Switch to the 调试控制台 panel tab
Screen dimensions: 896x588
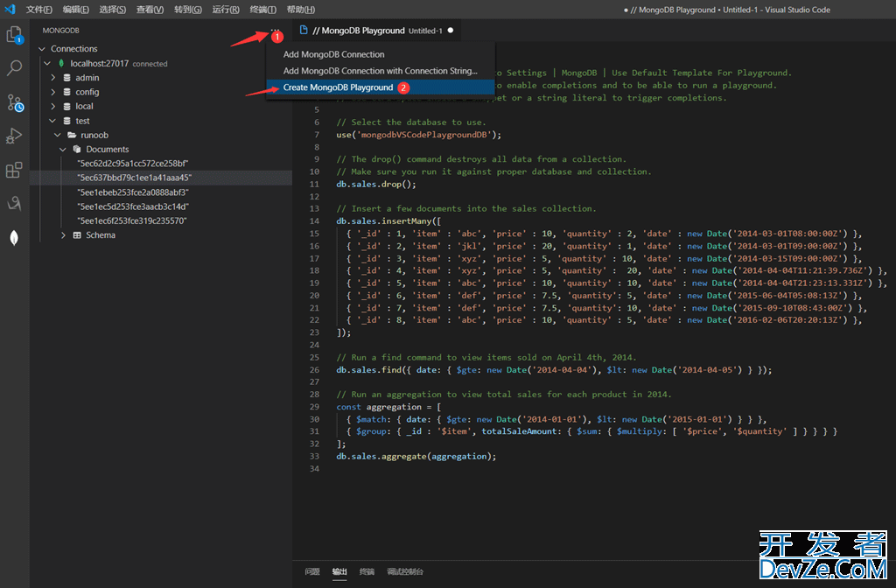tap(405, 571)
